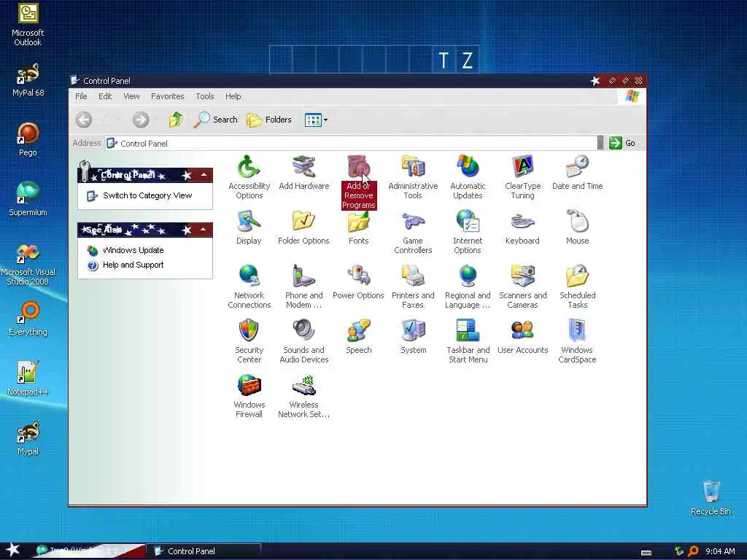Screen dimensions: 747x560
Task: Open Power Options applet
Action: [359, 282]
